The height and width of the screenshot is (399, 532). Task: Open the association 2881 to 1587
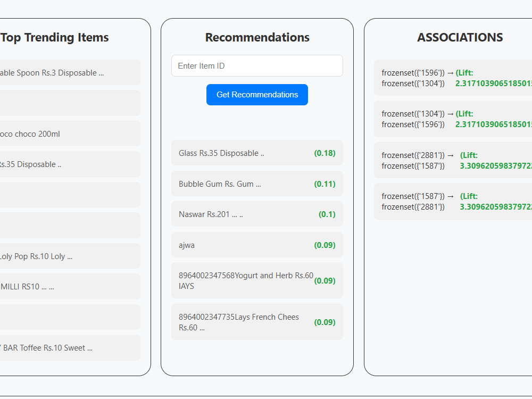453,161
